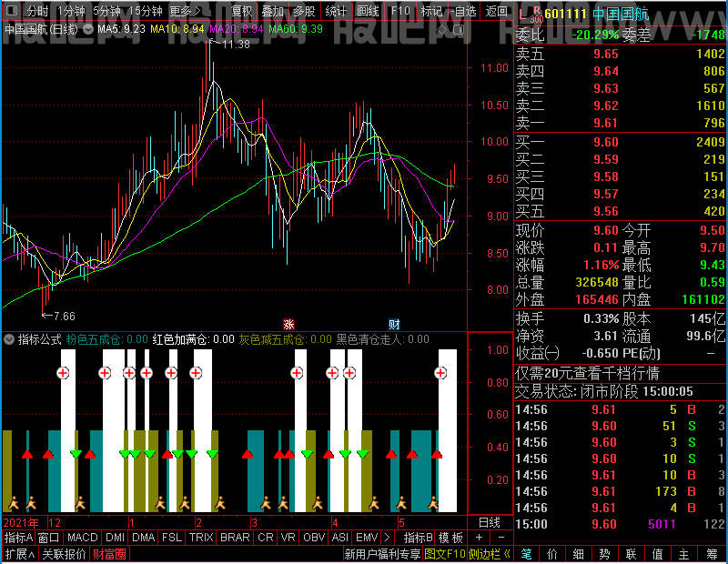Select the TRIX indicator tab
Viewport: 728px width, 564px height.
pyautogui.click(x=201, y=538)
